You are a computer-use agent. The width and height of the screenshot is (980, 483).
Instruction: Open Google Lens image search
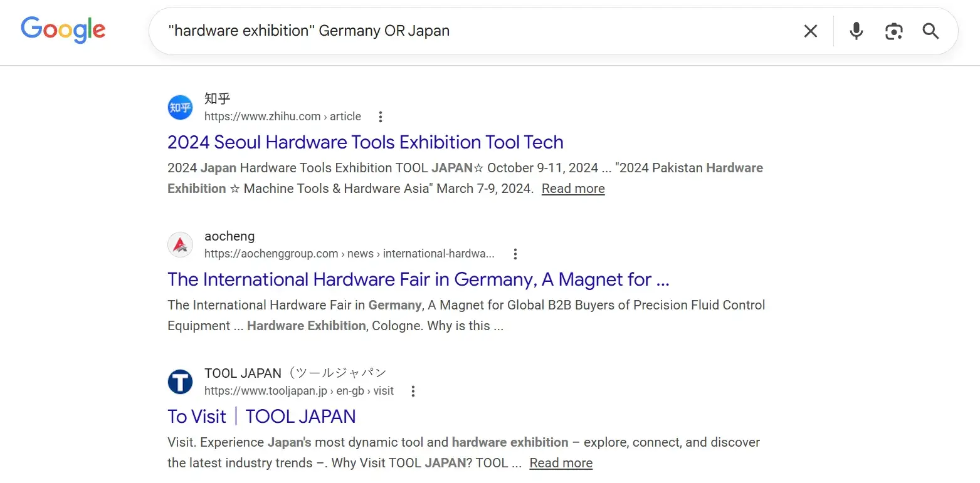point(893,30)
